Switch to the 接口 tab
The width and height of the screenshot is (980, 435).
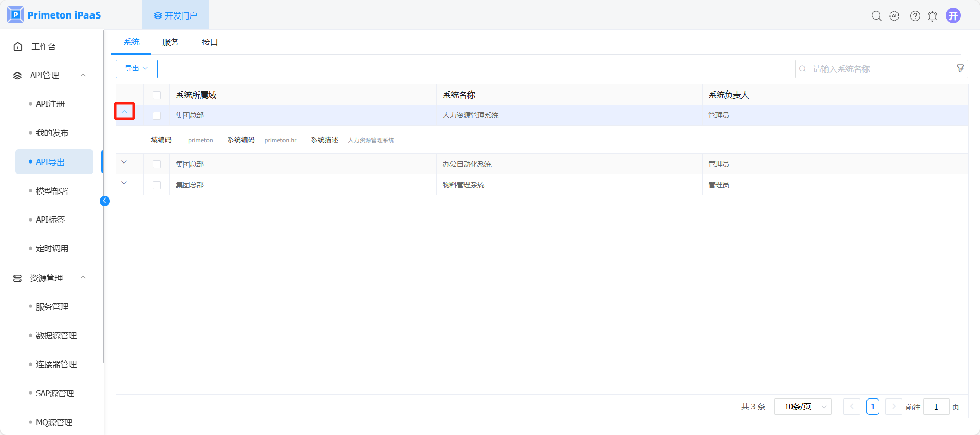[210, 42]
